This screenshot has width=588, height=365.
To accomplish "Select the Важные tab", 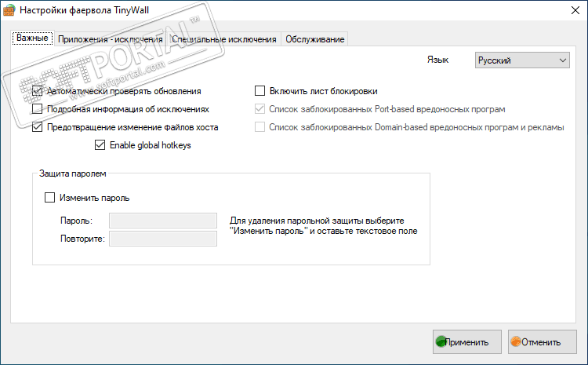I will point(33,38).
